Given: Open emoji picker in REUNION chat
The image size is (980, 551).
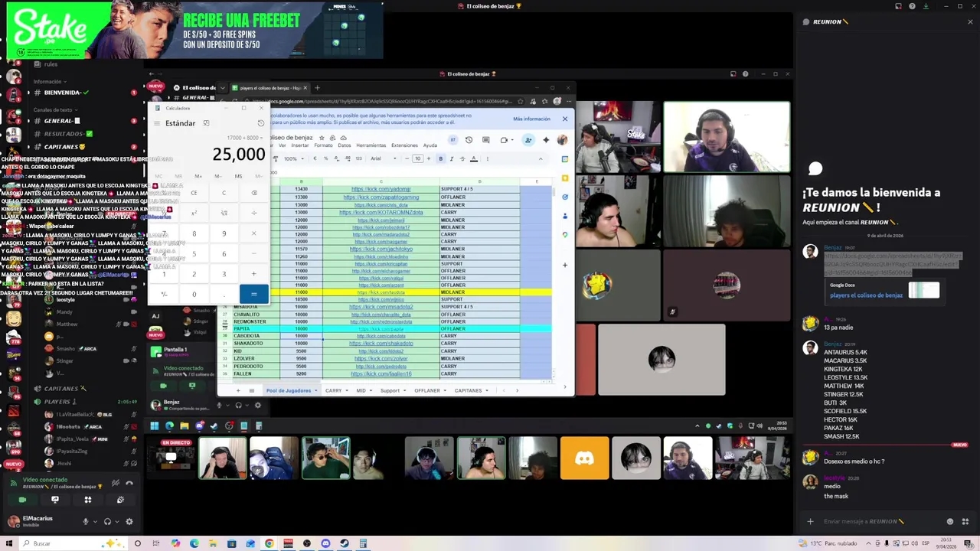Looking at the screenshot, I should [950, 522].
